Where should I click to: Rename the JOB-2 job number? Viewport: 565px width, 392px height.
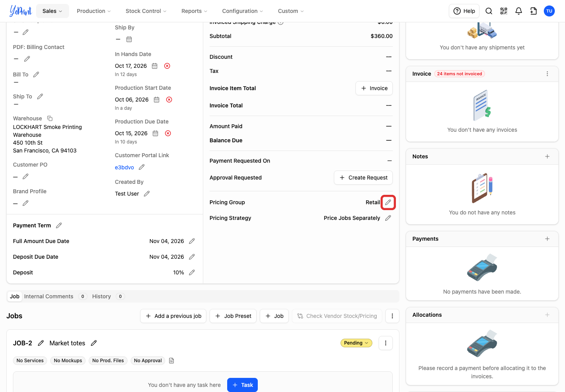(41, 343)
